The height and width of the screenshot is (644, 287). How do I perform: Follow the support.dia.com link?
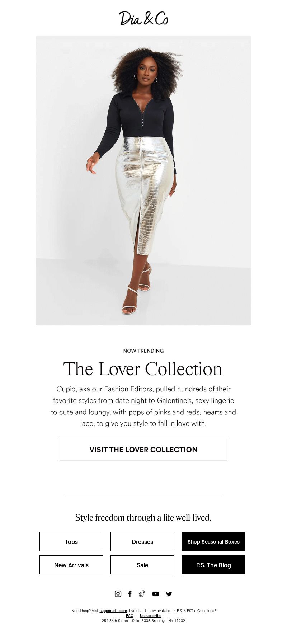(113, 611)
